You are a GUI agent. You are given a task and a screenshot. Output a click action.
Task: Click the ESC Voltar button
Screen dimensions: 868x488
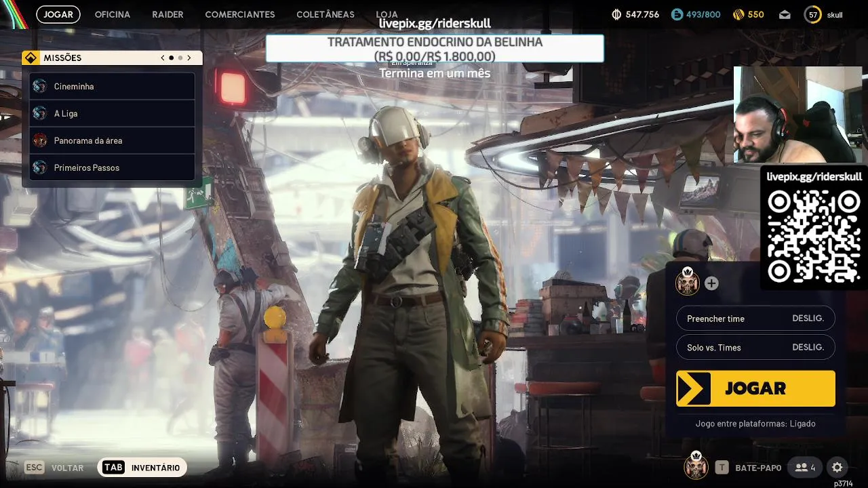[54, 468]
